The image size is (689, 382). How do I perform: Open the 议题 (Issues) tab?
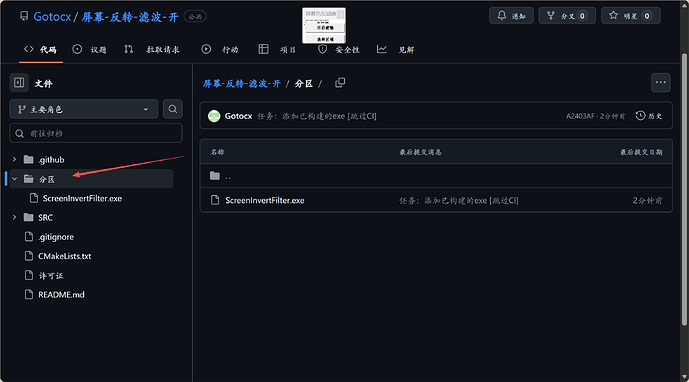pyautogui.click(x=90, y=50)
